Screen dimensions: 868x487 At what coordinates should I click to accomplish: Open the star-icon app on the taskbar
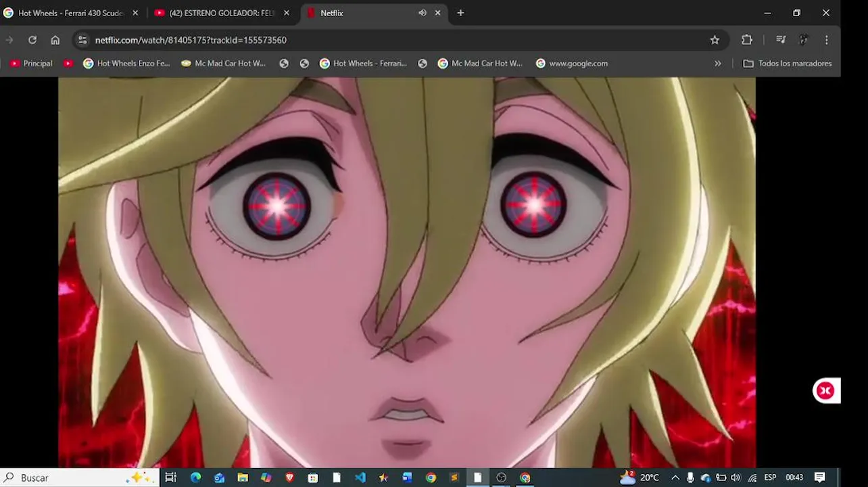383,478
